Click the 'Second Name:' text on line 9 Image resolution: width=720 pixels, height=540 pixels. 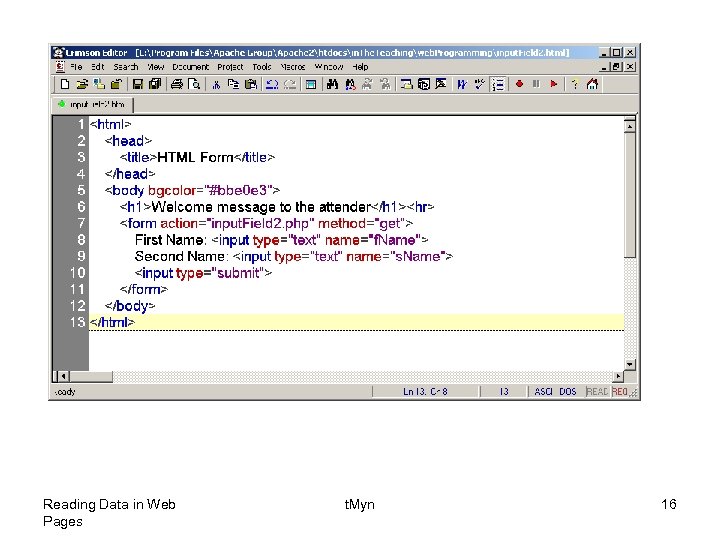click(x=181, y=257)
